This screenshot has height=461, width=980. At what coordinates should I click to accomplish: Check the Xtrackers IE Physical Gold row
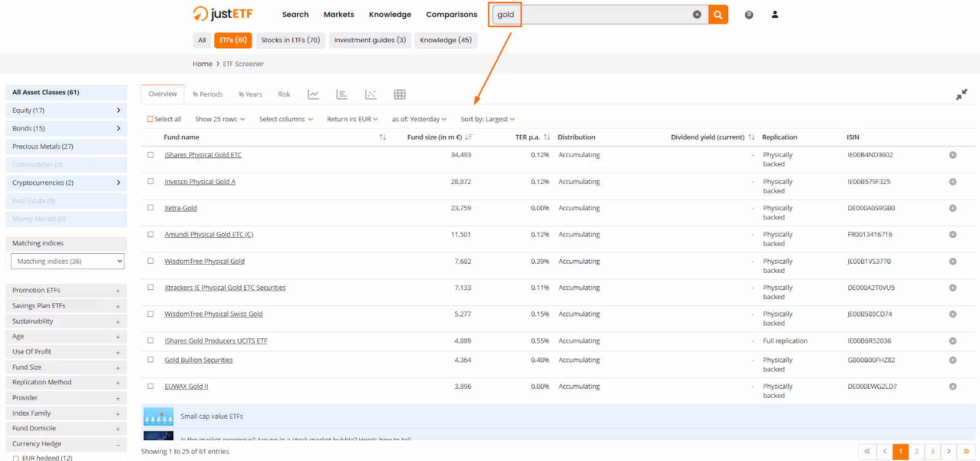click(x=151, y=288)
